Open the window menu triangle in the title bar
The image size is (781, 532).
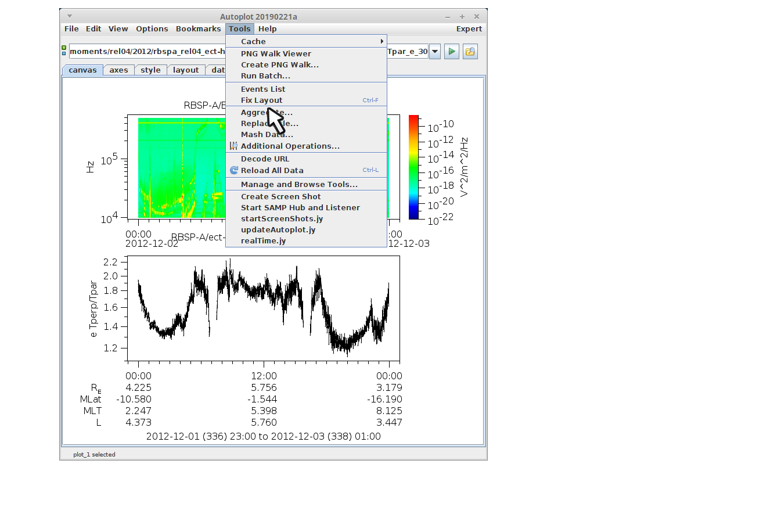[70, 16]
